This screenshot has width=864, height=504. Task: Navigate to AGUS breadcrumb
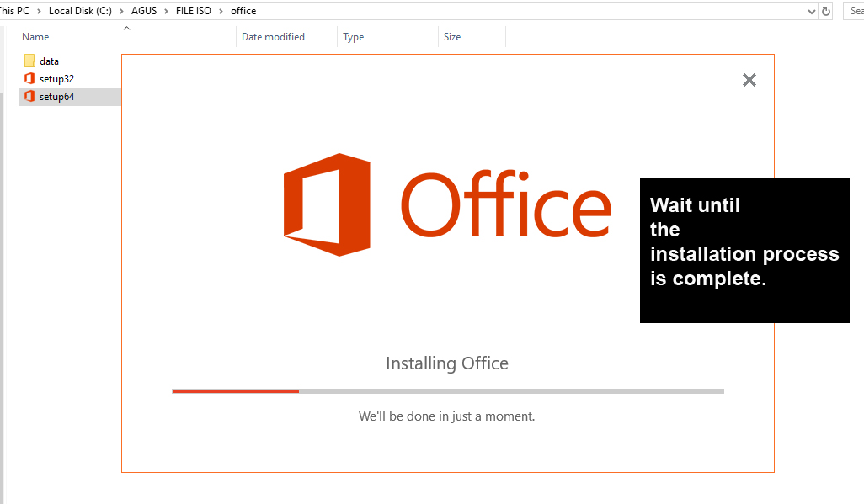(144, 11)
